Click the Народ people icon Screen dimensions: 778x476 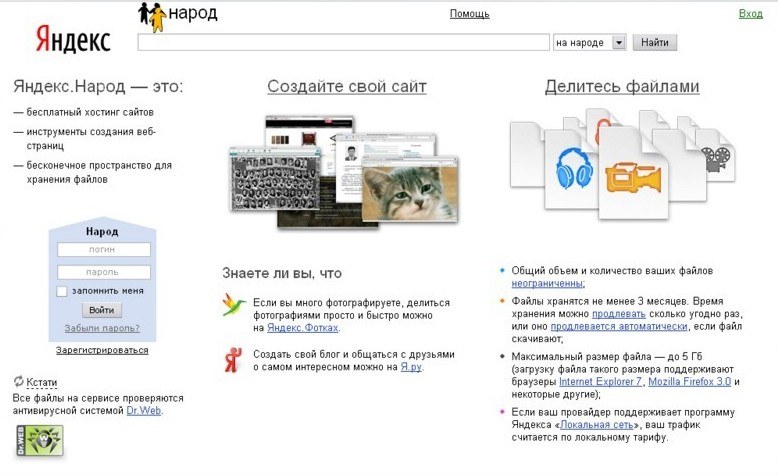[x=152, y=17]
